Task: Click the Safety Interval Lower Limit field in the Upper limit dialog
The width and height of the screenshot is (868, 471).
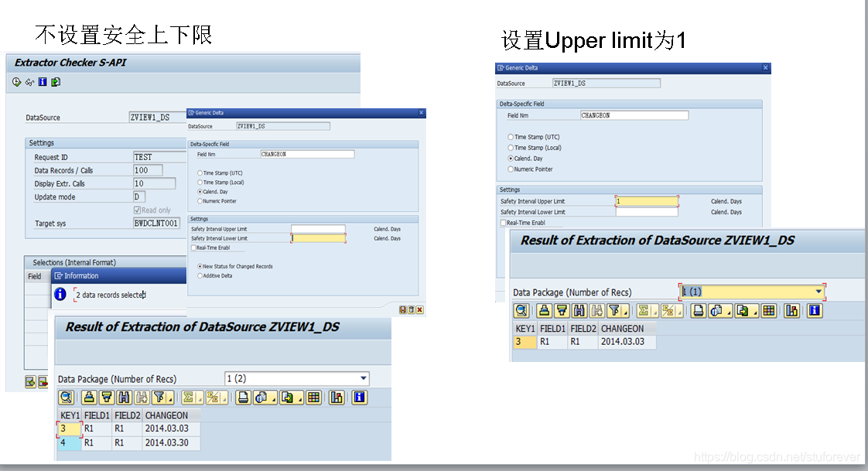Action: (647, 212)
